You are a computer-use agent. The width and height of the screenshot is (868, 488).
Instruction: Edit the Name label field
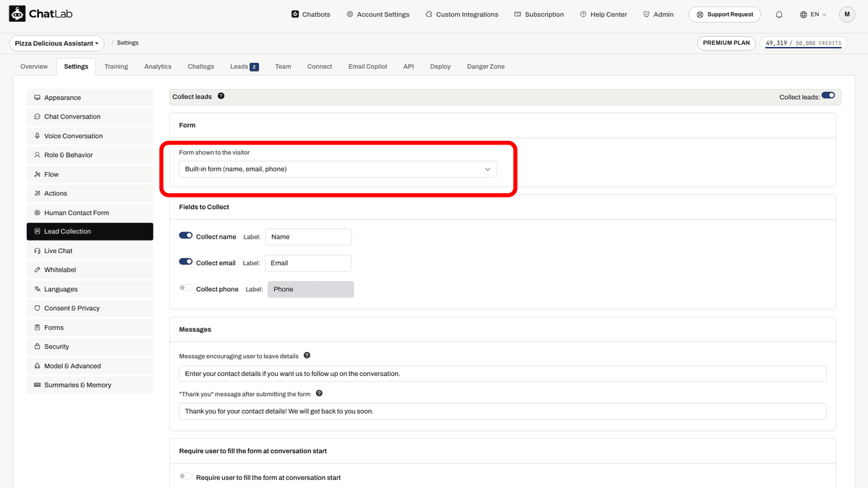(x=308, y=237)
